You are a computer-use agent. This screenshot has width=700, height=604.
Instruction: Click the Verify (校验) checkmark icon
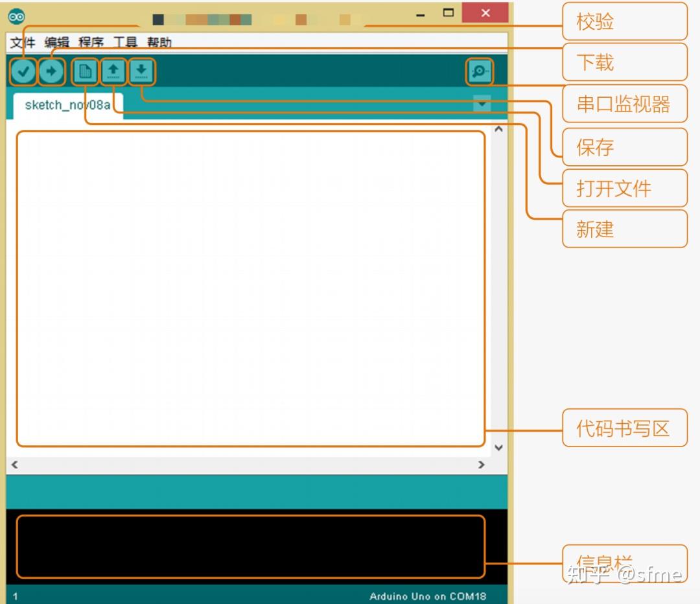[x=23, y=71]
